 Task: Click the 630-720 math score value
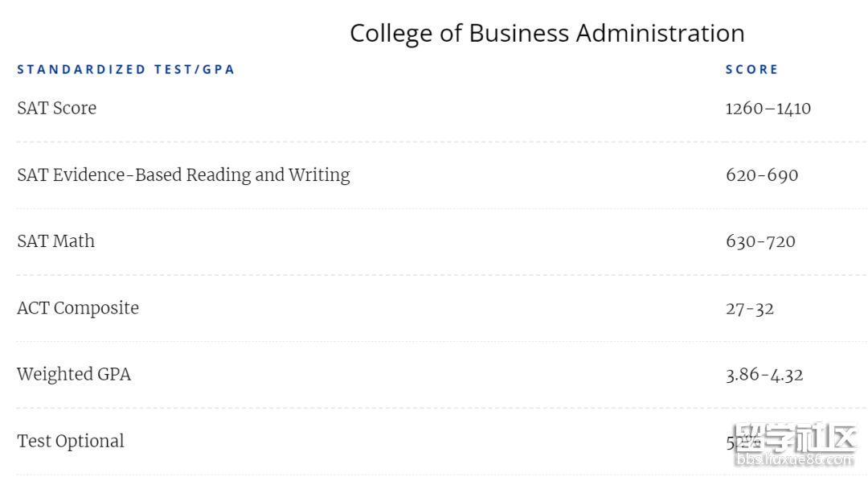click(x=760, y=241)
